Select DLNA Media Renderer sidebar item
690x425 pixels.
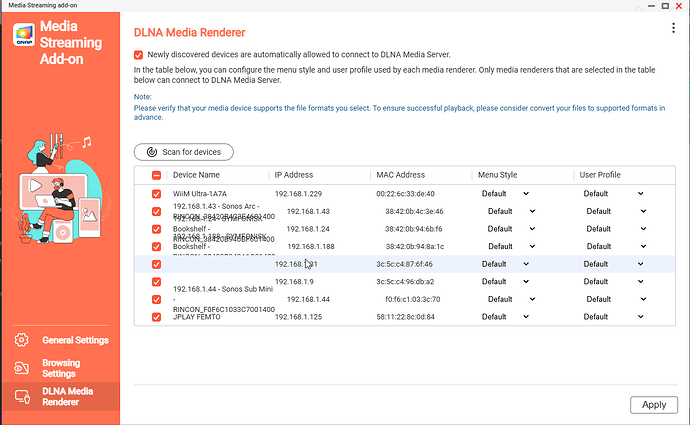coord(61,396)
